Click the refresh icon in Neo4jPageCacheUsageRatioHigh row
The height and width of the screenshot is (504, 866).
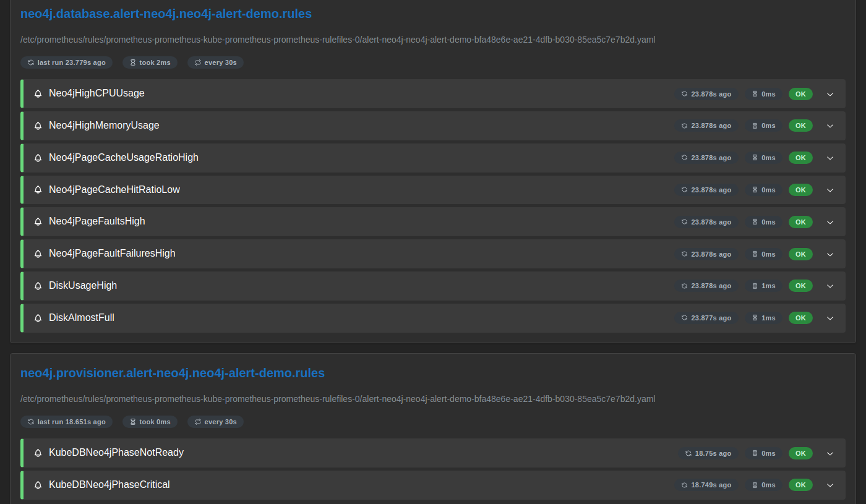pos(685,158)
